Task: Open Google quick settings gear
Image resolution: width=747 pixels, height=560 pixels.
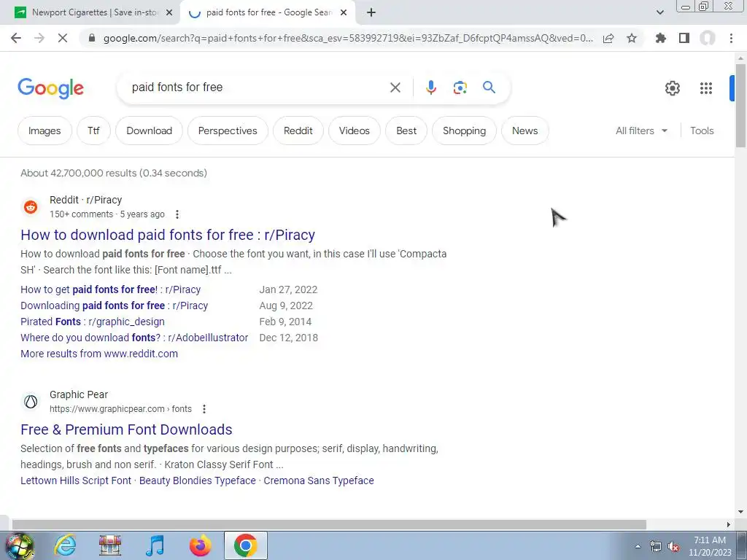Action: (x=672, y=88)
